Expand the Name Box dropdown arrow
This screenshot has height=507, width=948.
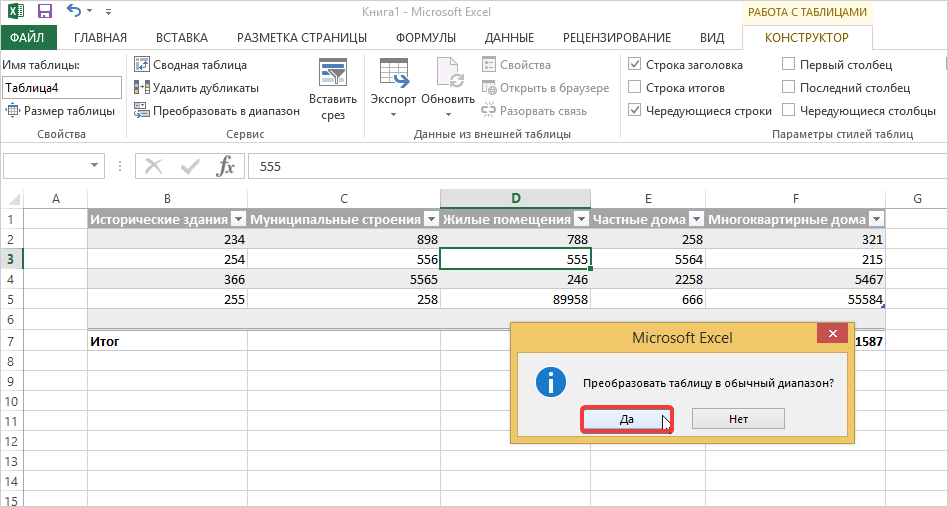[96, 166]
